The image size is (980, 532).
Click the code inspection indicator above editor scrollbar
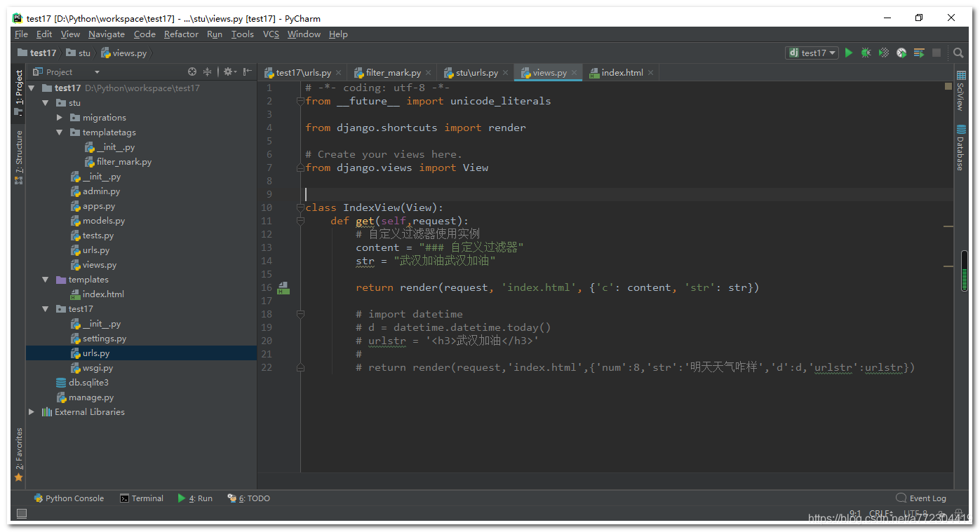tap(948, 87)
